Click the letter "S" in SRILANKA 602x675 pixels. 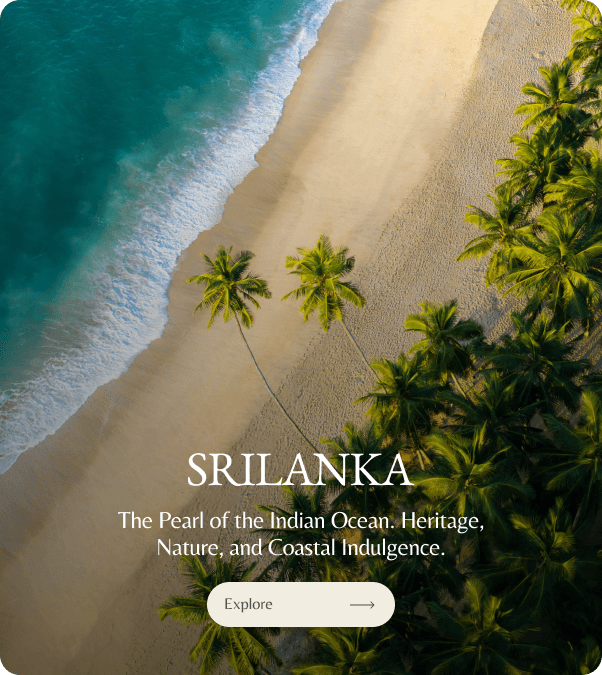click(x=199, y=470)
